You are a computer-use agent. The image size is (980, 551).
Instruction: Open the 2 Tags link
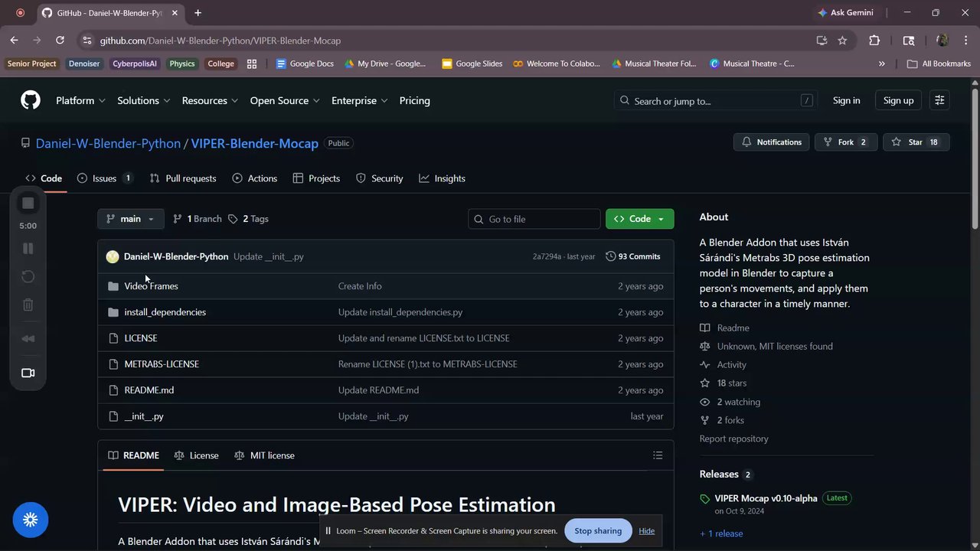[x=249, y=219]
